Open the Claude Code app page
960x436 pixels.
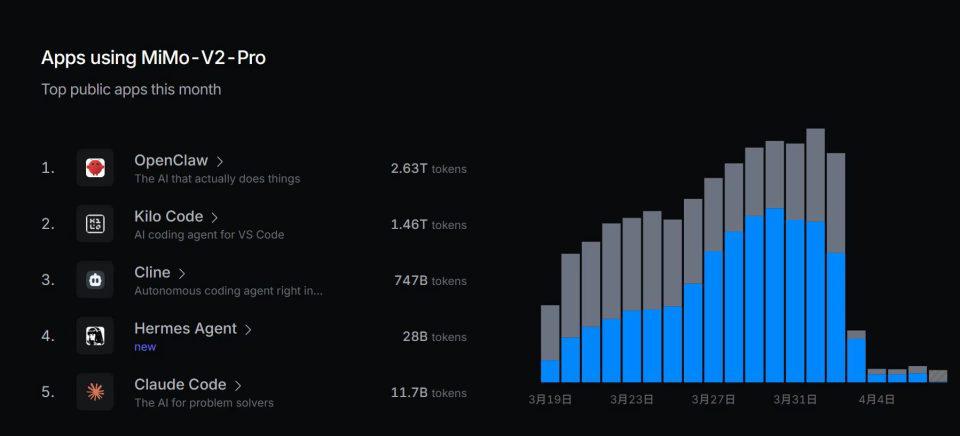tap(180, 384)
